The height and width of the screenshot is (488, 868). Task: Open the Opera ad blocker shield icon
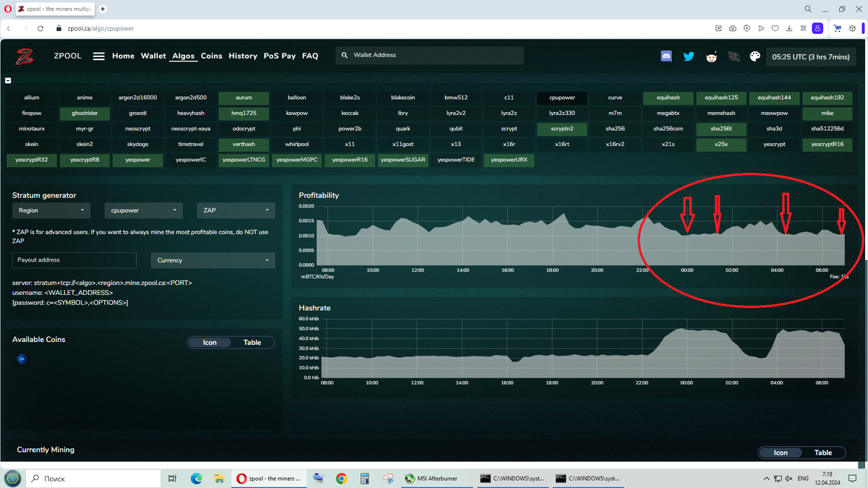(x=746, y=28)
